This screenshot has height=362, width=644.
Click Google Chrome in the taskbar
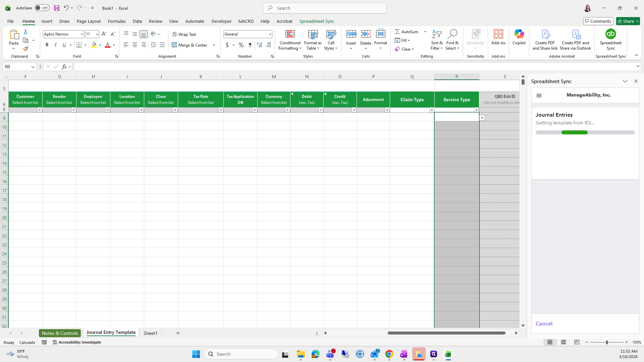389,354
